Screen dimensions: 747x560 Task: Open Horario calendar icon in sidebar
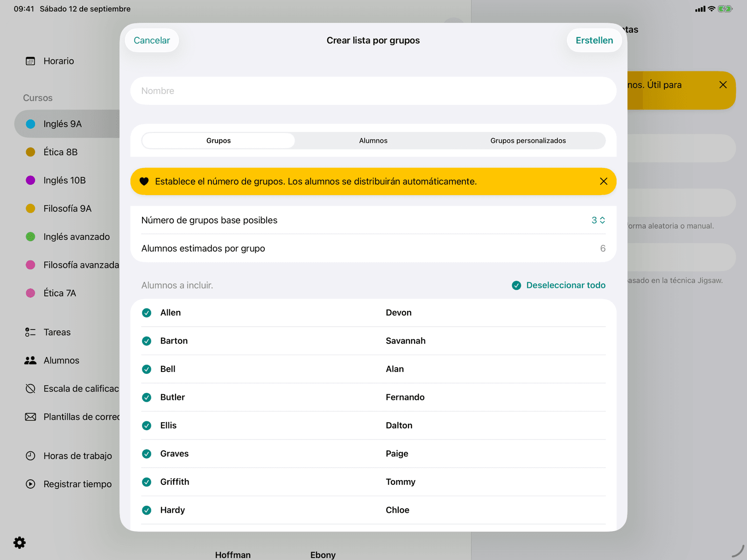click(30, 61)
